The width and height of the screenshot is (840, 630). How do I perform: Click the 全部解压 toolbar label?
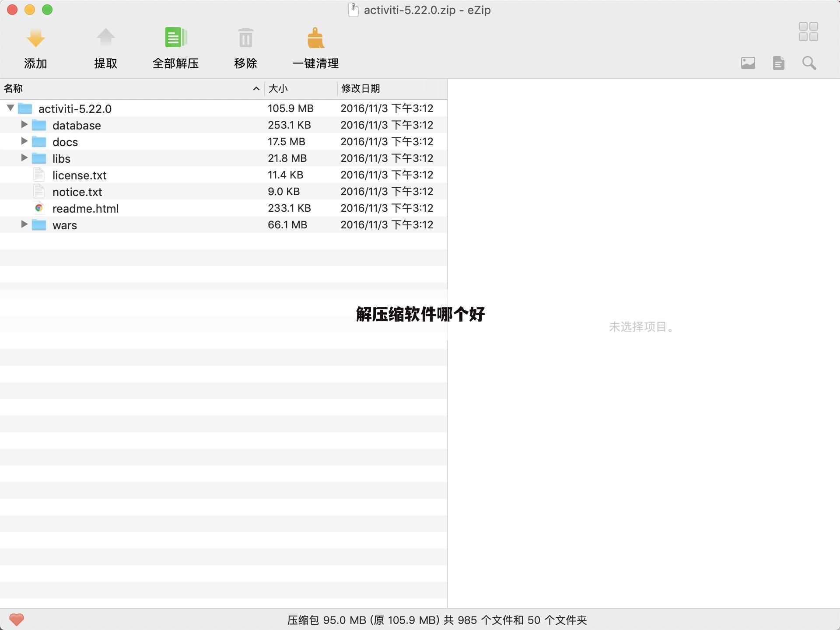[x=175, y=63]
